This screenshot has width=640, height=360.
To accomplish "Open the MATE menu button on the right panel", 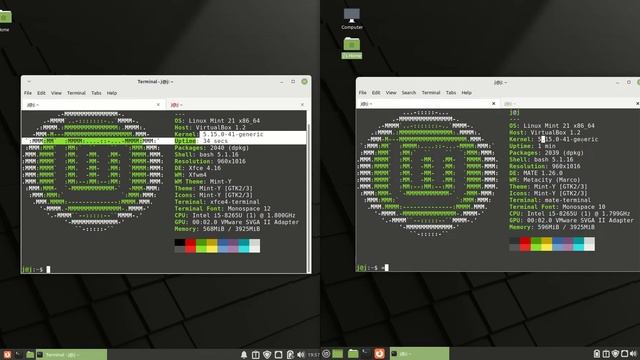I will (x=326, y=354).
